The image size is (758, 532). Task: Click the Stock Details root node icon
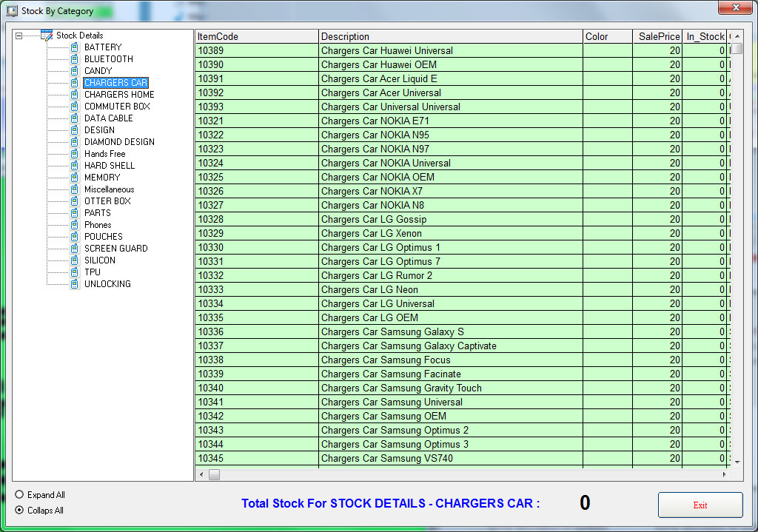tap(47, 36)
